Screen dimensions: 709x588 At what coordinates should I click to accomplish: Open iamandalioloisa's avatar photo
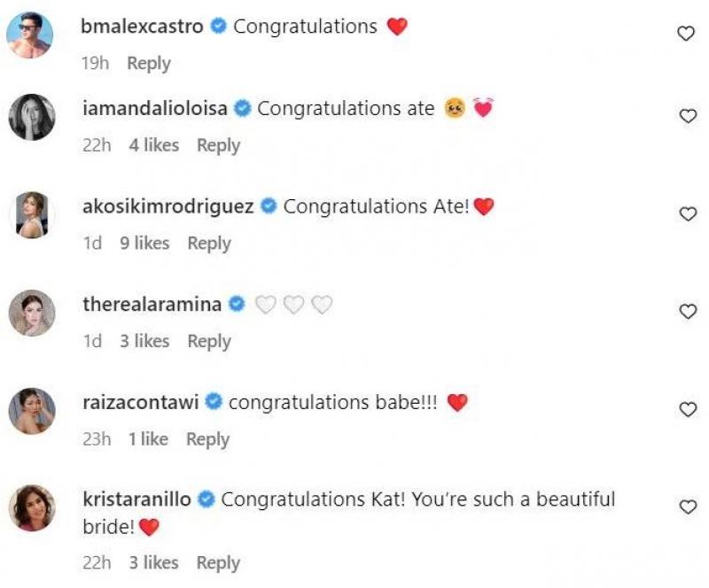(x=31, y=117)
